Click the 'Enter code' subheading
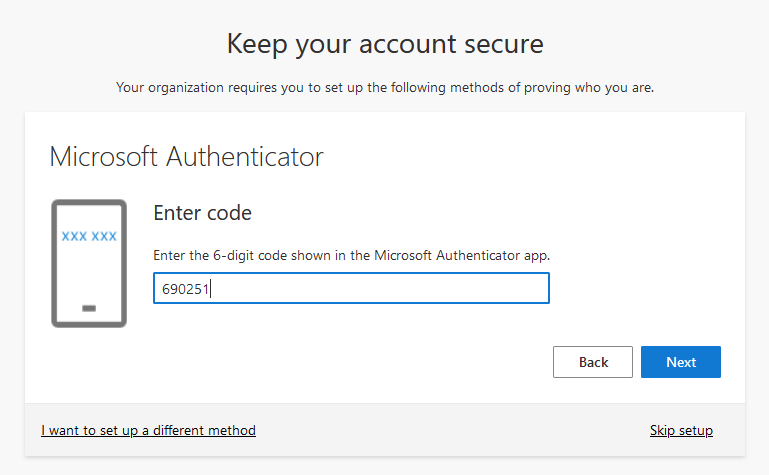 pos(202,213)
